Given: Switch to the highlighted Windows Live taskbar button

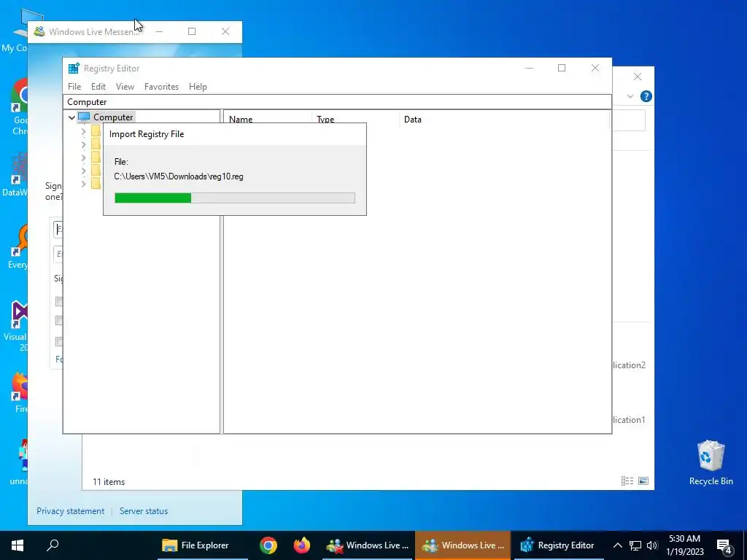Looking at the screenshot, I should point(462,545).
